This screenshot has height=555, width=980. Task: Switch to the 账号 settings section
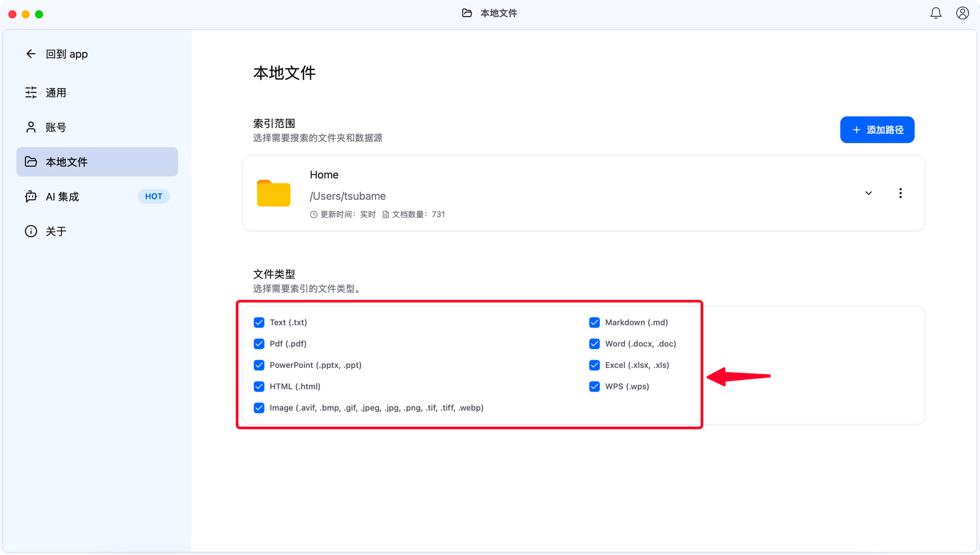[56, 127]
